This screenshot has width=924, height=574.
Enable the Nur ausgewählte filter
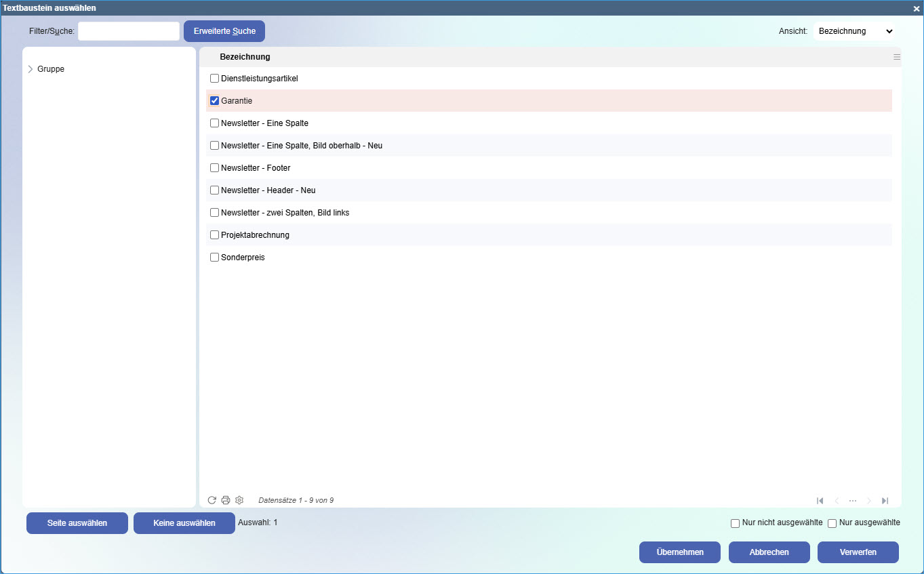[832, 523]
